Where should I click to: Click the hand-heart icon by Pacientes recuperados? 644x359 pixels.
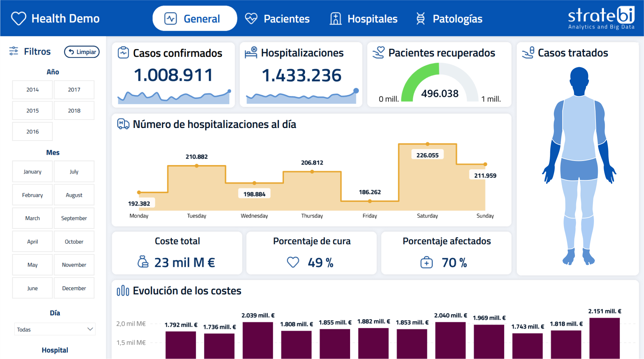[x=379, y=53]
